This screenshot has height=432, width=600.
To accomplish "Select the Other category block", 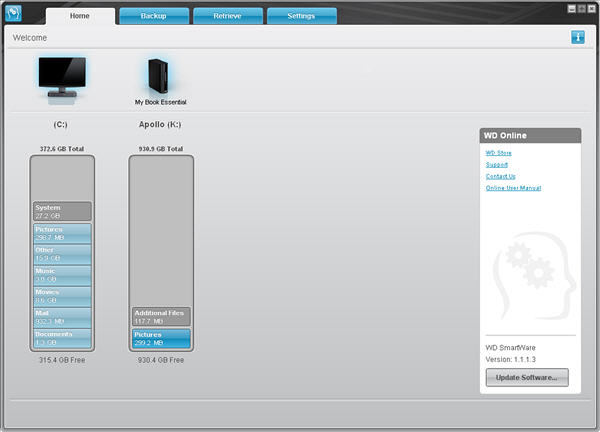I will click(x=62, y=254).
